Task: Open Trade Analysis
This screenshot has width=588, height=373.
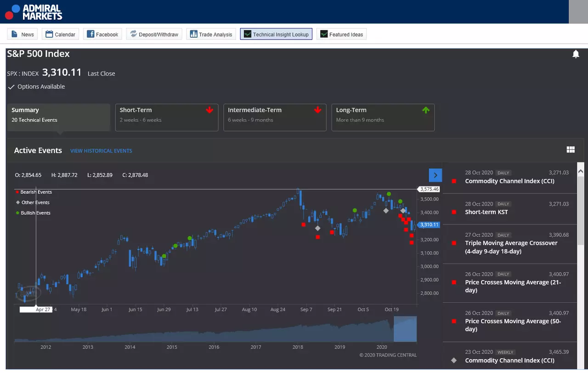Action: point(211,34)
